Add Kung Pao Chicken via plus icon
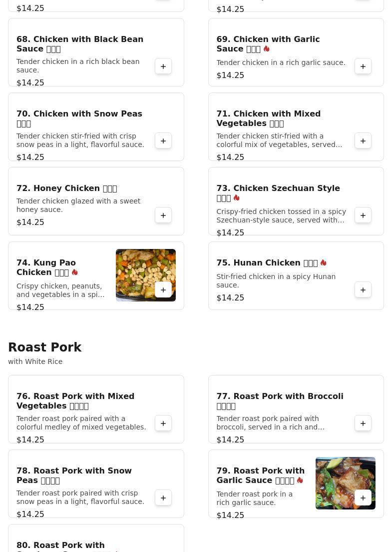392x552 pixels. coord(163,289)
